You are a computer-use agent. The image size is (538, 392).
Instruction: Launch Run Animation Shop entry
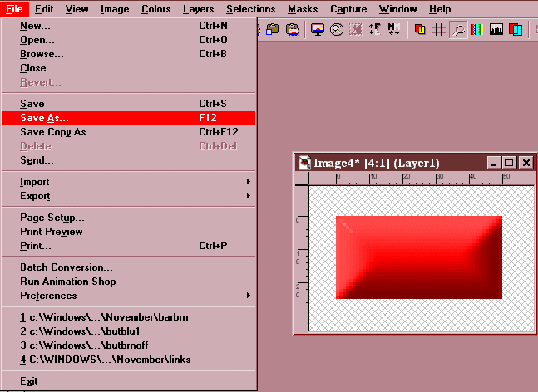click(x=129, y=282)
